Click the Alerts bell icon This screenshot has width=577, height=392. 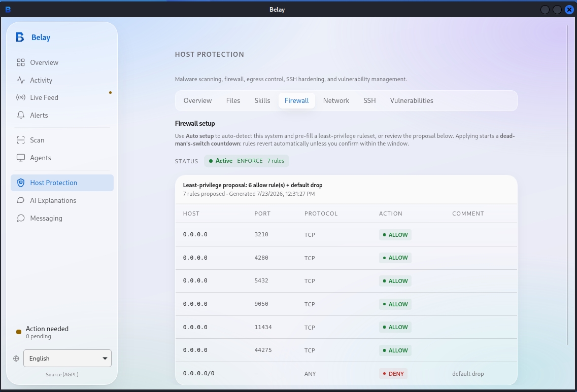pyautogui.click(x=21, y=115)
